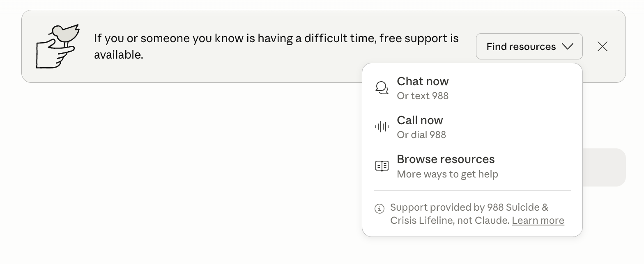This screenshot has width=644, height=264.
Task: Collapse the Find resources dropdown
Action: 529,46
